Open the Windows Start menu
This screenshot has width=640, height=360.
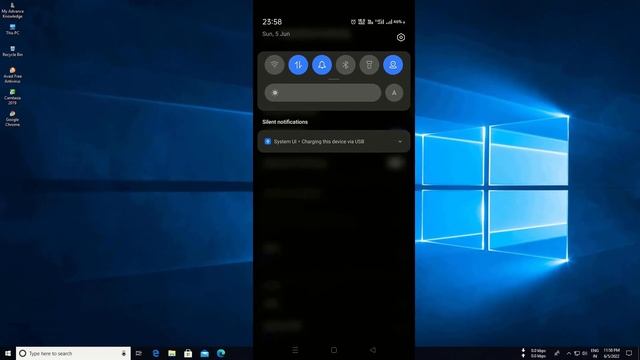pyautogui.click(x=8, y=353)
